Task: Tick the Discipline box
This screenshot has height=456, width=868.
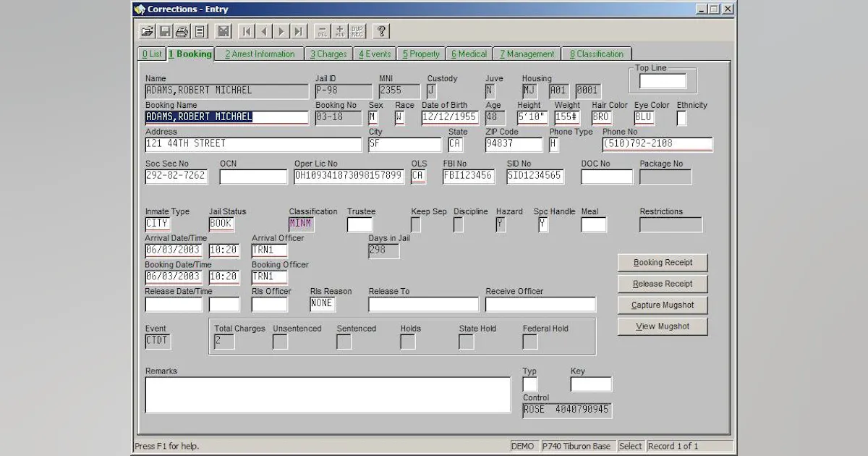Action: point(459,224)
